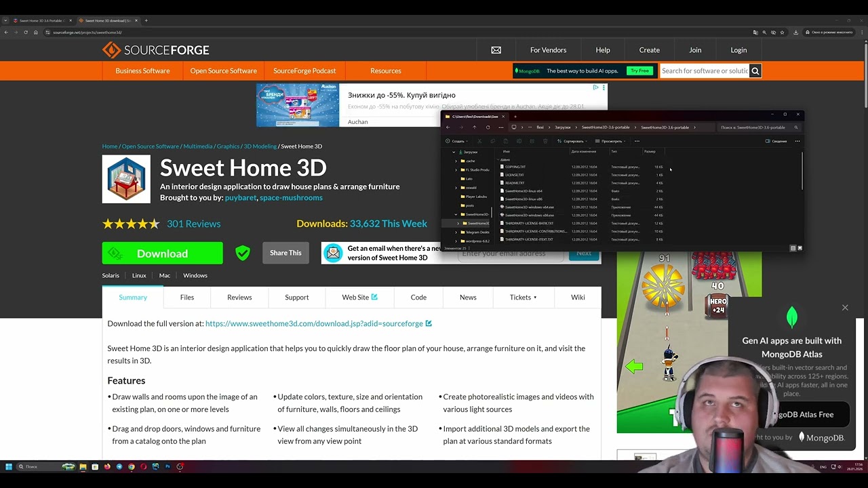Image resolution: width=868 pixels, height=488 pixels.
Task: Switch to the Sweet Home 3D 3.6 Portable tab
Action: (41, 20)
